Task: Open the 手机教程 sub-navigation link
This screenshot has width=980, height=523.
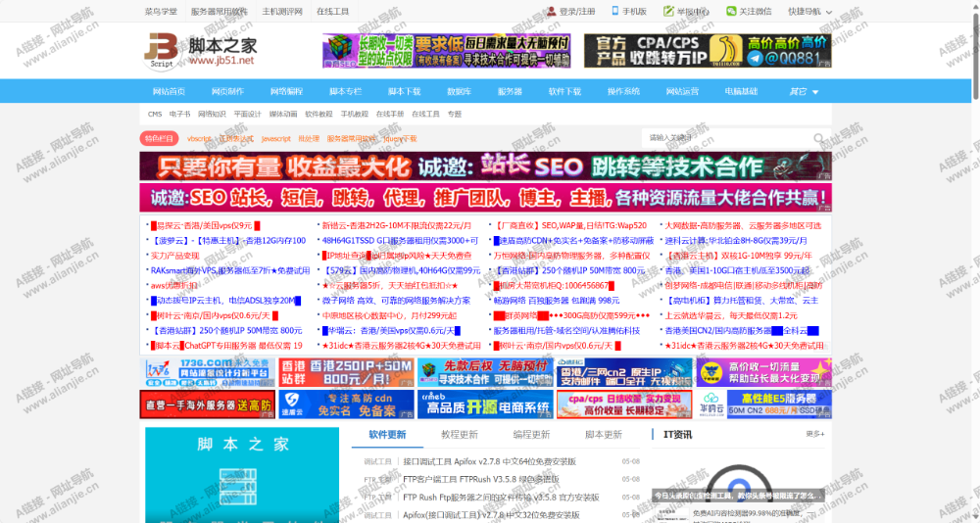Action: coord(355,115)
